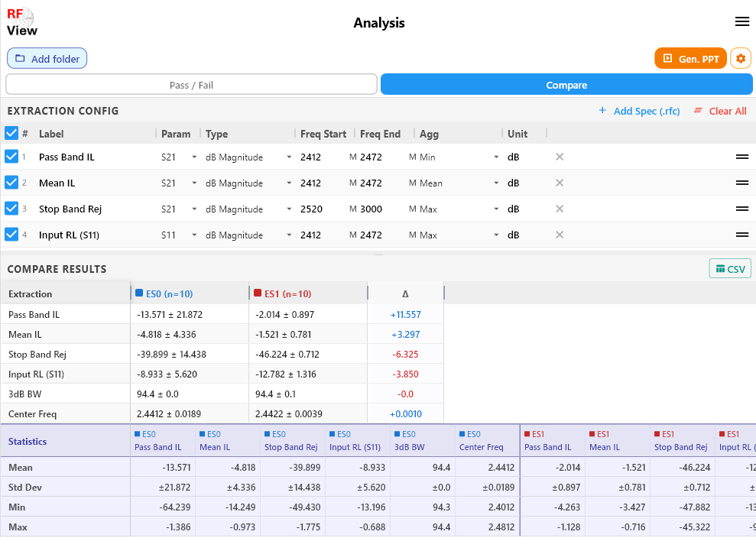This screenshot has width=756, height=538.
Task: Uncheck the Mean IL row checkbox
Action: 11,182
